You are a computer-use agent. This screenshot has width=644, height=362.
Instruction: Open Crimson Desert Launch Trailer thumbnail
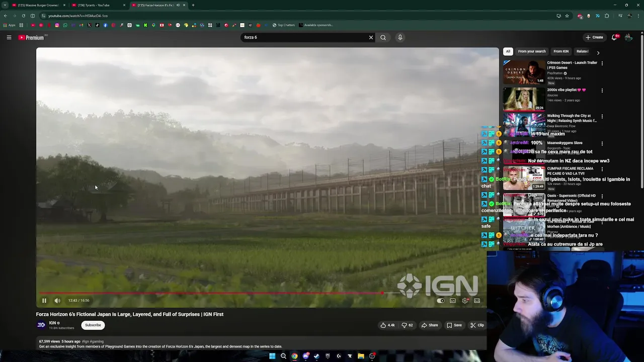[x=524, y=72]
